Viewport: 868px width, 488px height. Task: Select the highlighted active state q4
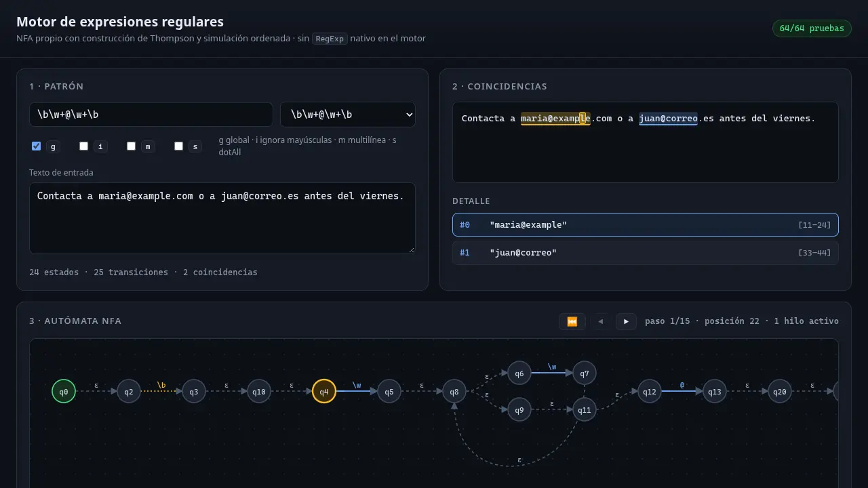pos(324,392)
